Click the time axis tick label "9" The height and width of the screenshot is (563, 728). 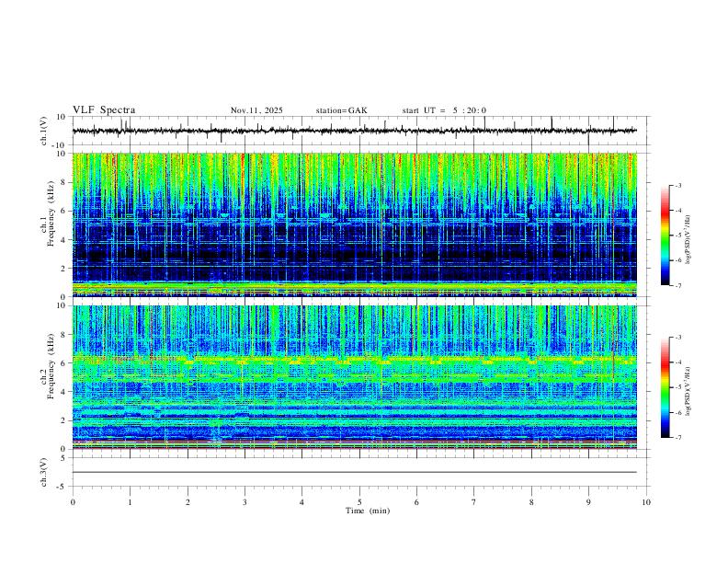click(x=588, y=502)
